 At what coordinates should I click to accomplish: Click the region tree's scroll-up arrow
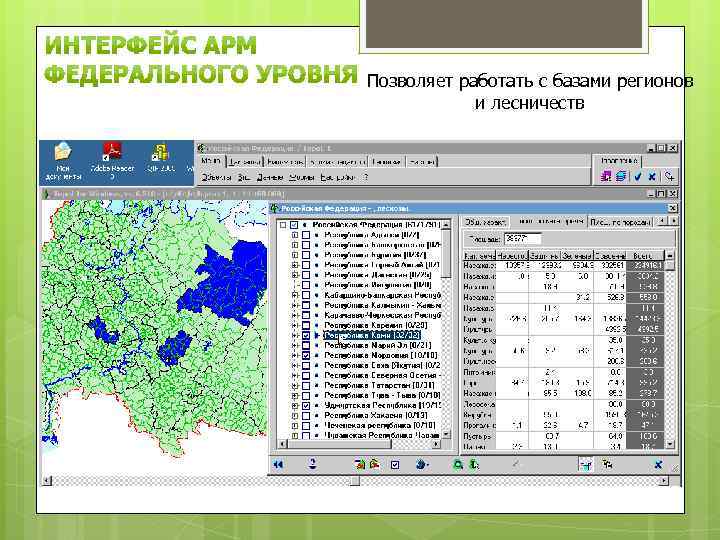[x=446, y=225]
